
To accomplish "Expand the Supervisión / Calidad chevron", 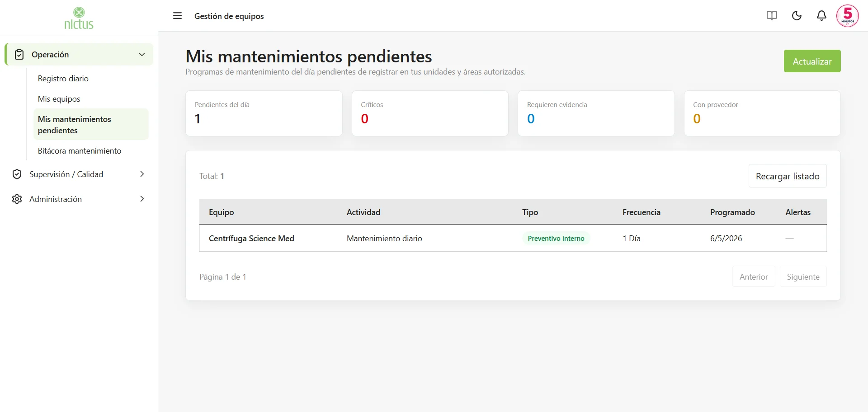I will click(x=142, y=174).
